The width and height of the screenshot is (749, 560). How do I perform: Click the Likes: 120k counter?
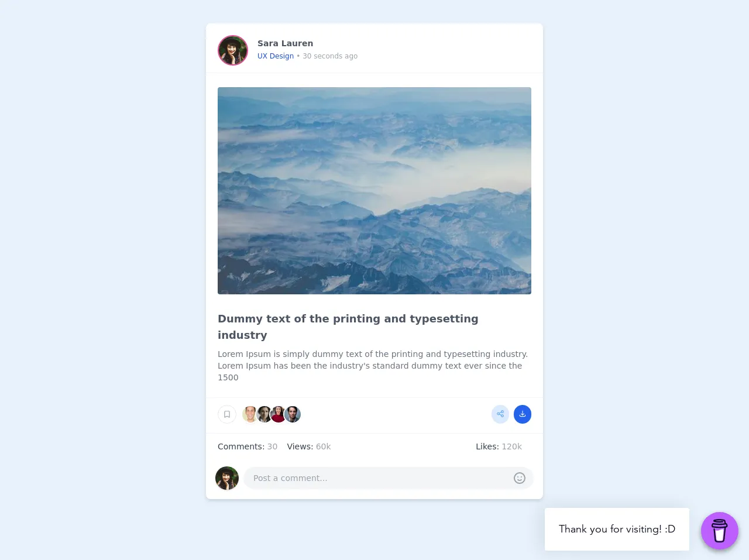coord(499,446)
